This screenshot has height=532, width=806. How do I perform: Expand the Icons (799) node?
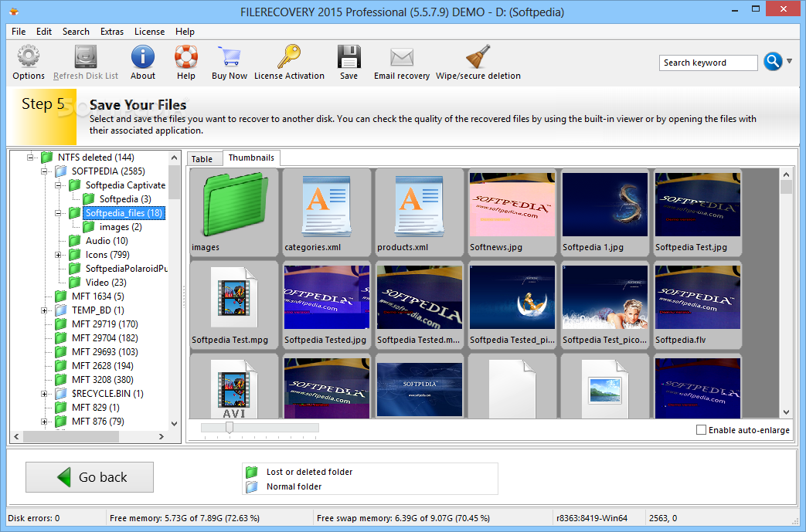coord(58,255)
